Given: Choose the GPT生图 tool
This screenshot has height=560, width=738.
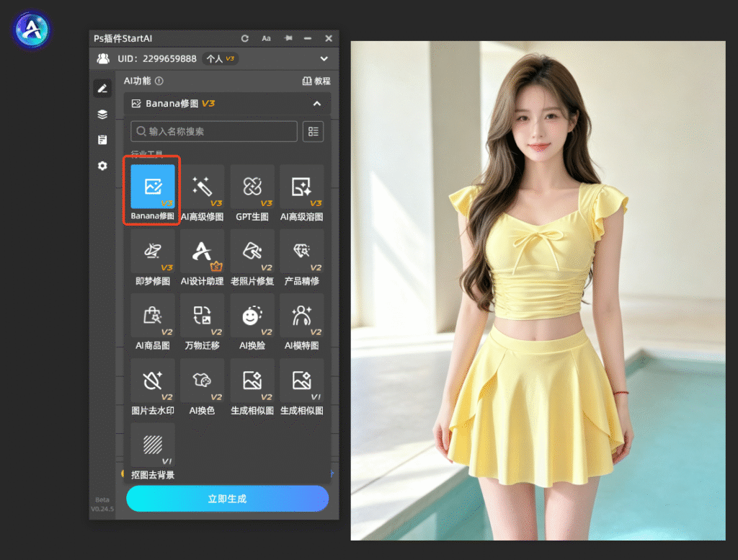Looking at the screenshot, I should tap(252, 187).
